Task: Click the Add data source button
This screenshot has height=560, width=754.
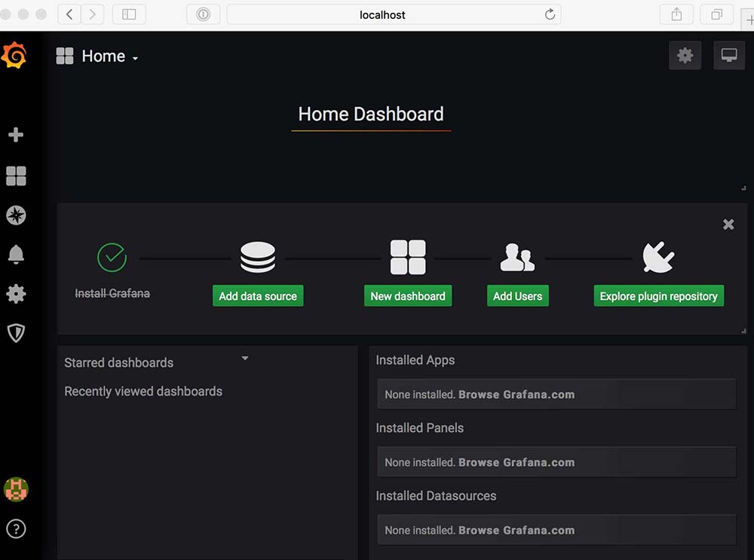Action: point(258,296)
